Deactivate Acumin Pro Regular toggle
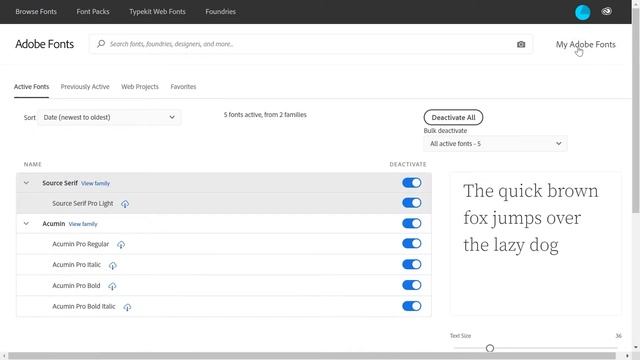The height and width of the screenshot is (360, 640). [x=411, y=243]
